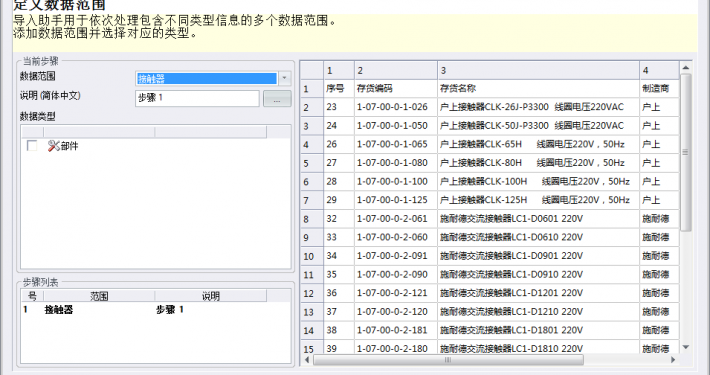Open the ellipsis button beside 步骤 1

click(x=277, y=99)
